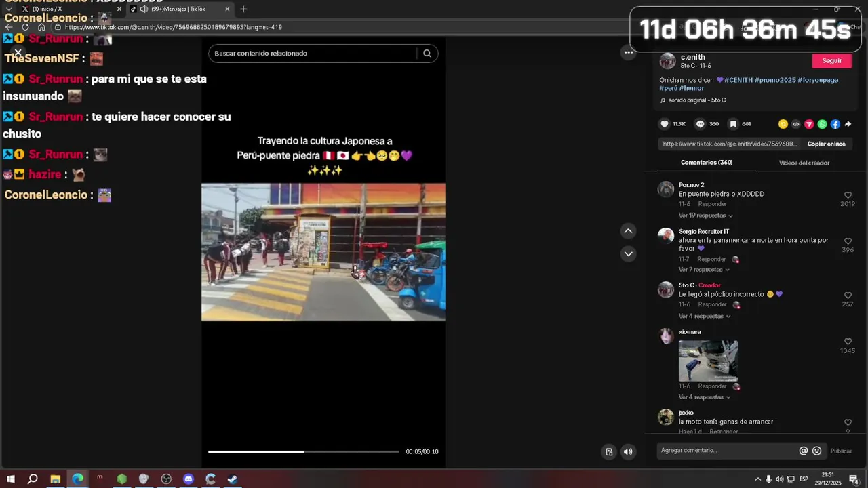Show hidden system tray icons
The width and height of the screenshot is (868, 488).
(757, 479)
